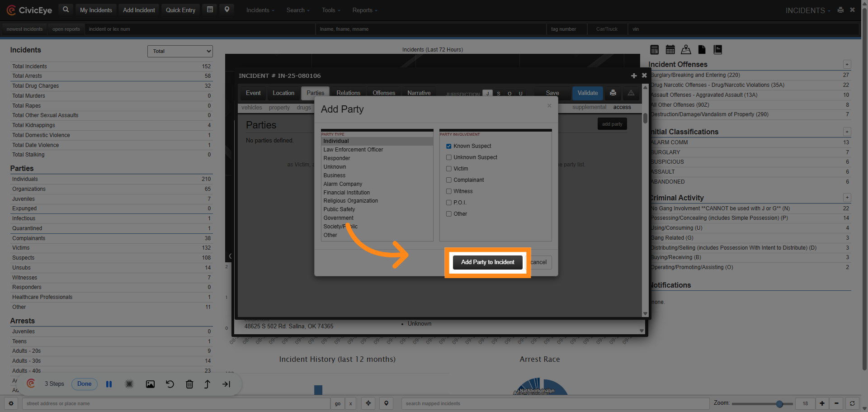The image size is (868, 412).
Task: Expand the Incident Offenses section
Action: click(847, 65)
